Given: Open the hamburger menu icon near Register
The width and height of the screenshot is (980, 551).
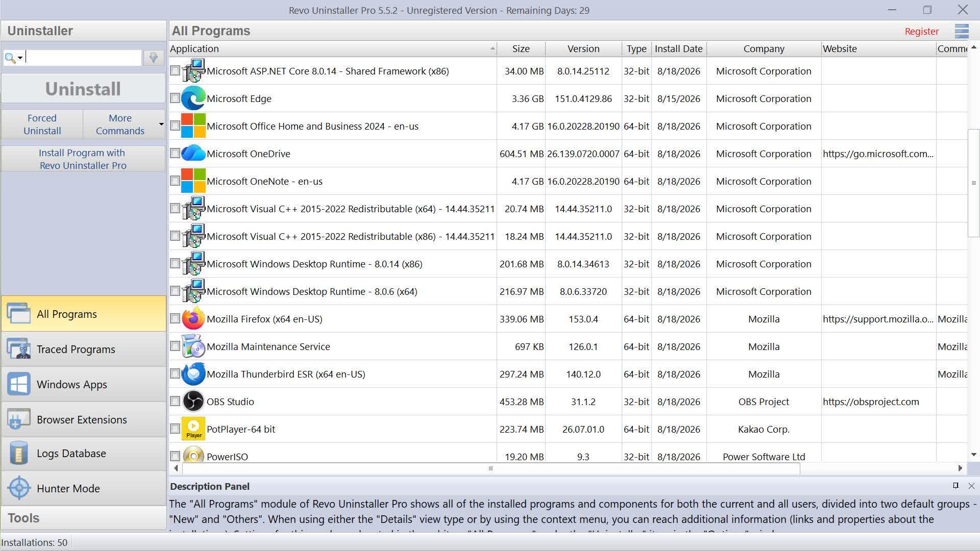Looking at the screenshot, I should (x=962, y=31).
